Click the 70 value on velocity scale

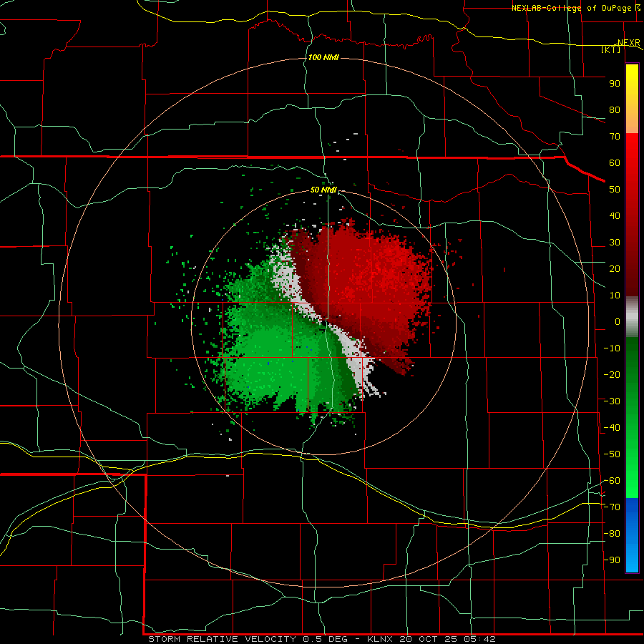(x=615, y=137)
